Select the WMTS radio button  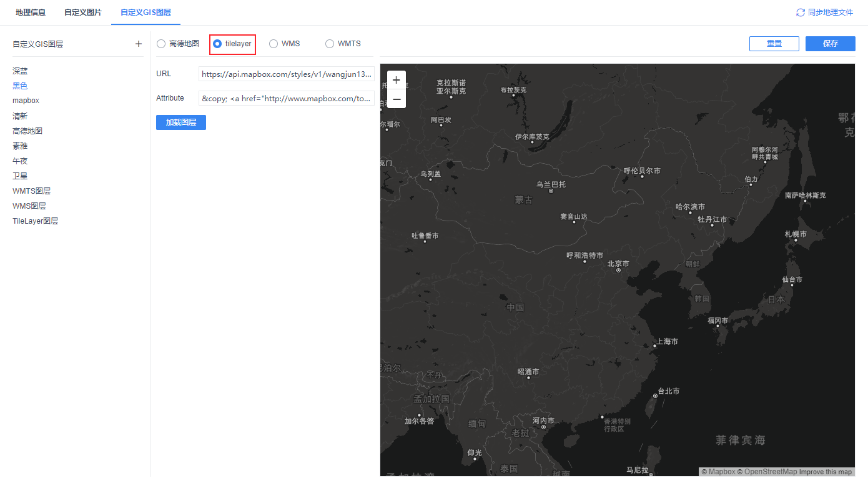pyautogui.click(x=330, y=44)
